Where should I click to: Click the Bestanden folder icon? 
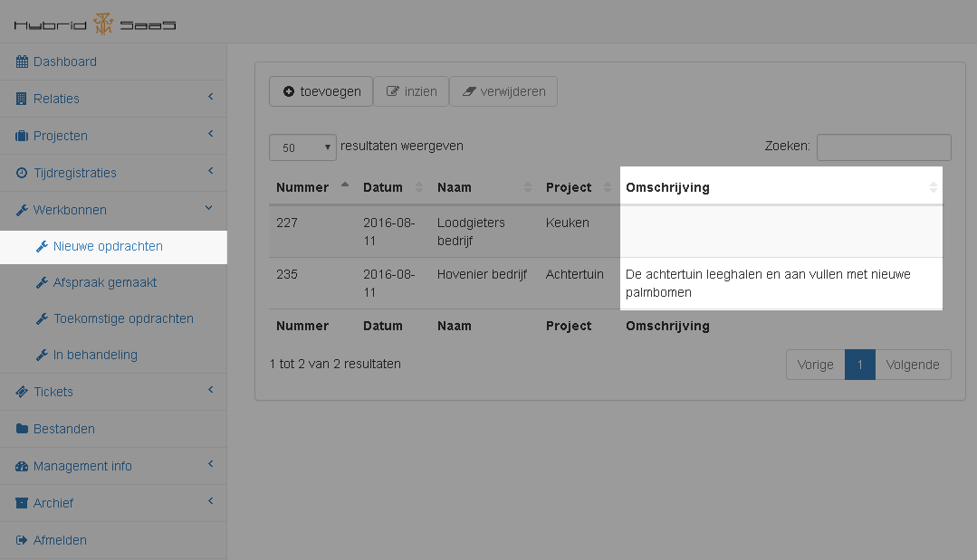tap(22, 429)
